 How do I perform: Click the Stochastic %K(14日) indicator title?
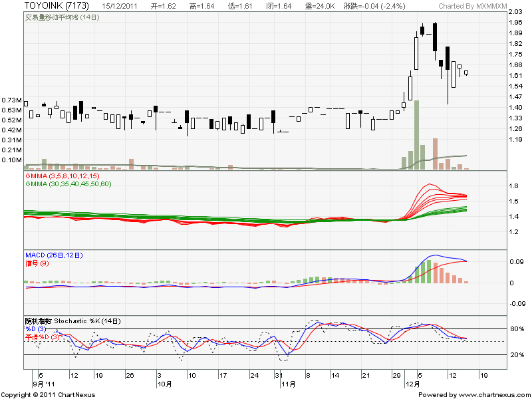72,321
